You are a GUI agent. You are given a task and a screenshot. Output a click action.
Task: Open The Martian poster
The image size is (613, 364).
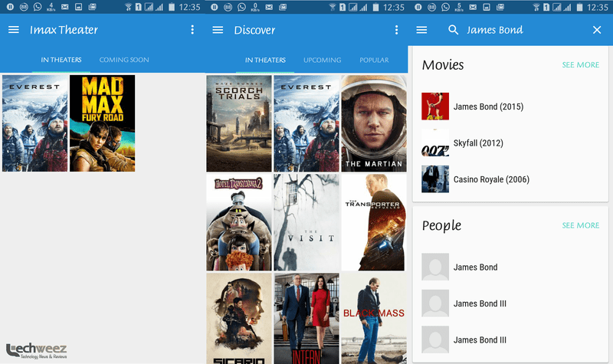coord(374,123)
